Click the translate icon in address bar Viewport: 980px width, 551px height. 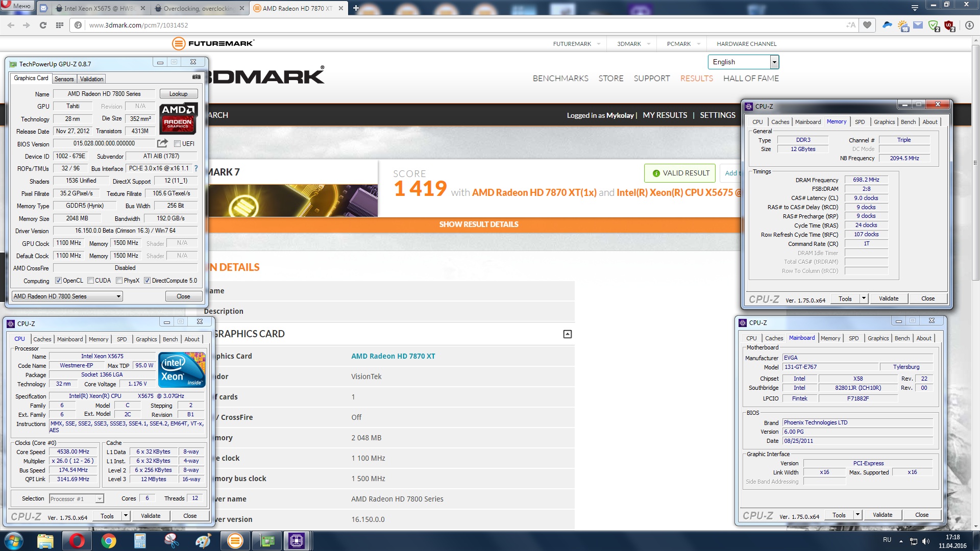tap(851, 25)
